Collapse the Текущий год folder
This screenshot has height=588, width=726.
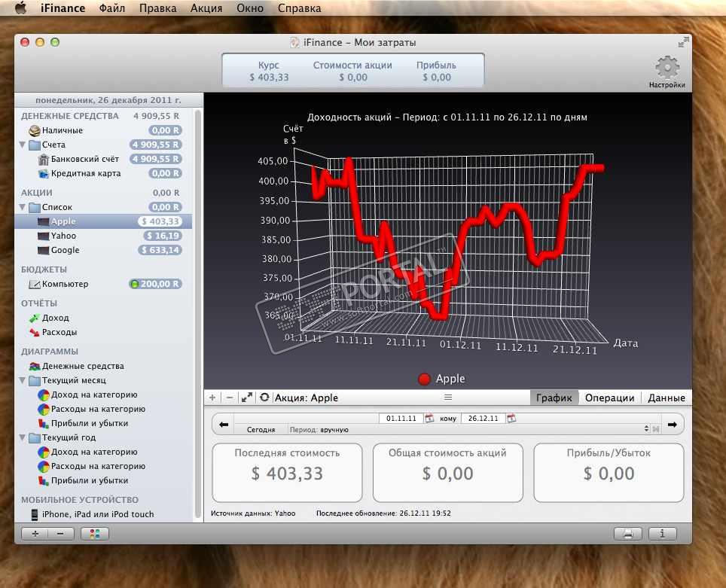tap(23, 438)
